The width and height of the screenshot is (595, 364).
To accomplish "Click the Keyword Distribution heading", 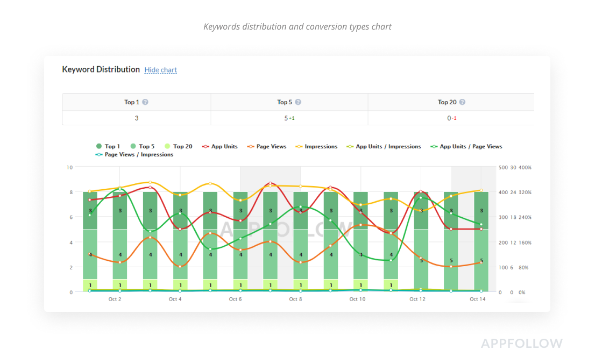I will point(101,69).
